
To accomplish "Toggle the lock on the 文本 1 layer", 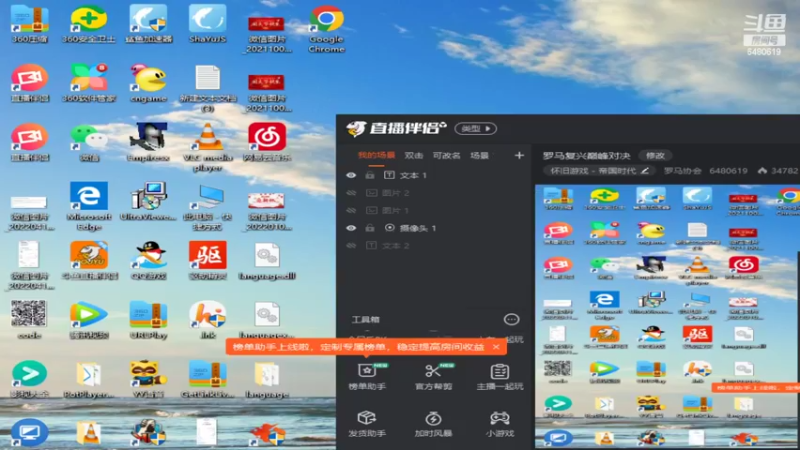I will pos(370,175).
